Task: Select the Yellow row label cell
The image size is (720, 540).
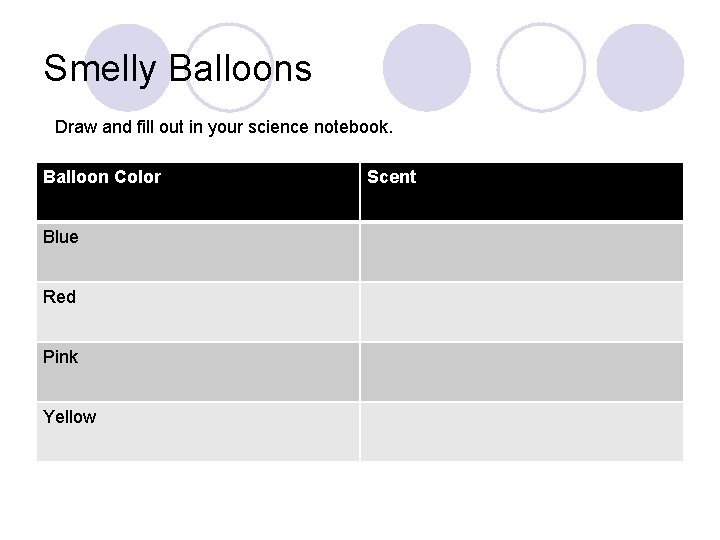Action: tap(198, 431)
